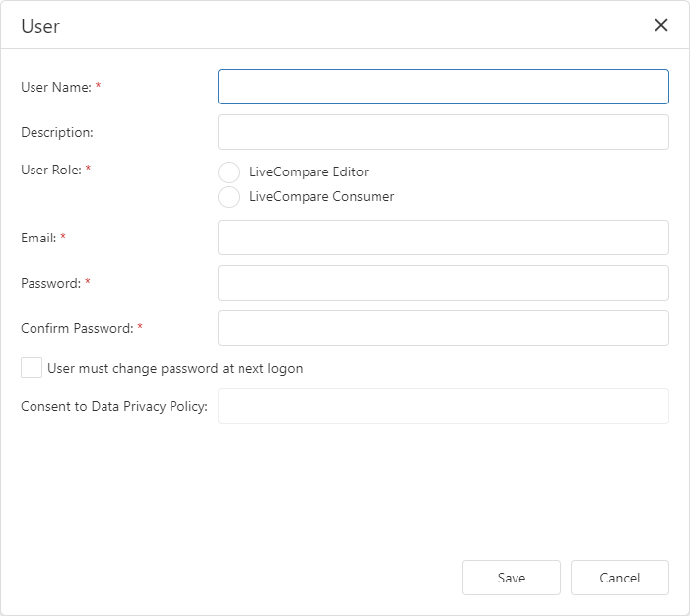
Task: Click the Consent to Data Privacy Policy field
Action: coord(444,406)
